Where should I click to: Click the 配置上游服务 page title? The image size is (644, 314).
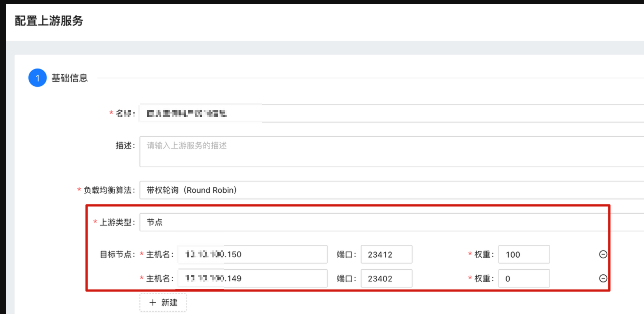click(x=49, y=21)
